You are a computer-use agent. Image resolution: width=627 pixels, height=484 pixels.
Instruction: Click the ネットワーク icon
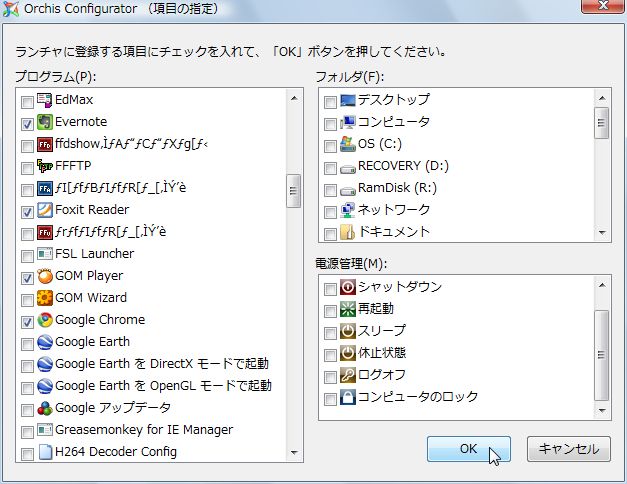tap(347, 210)
